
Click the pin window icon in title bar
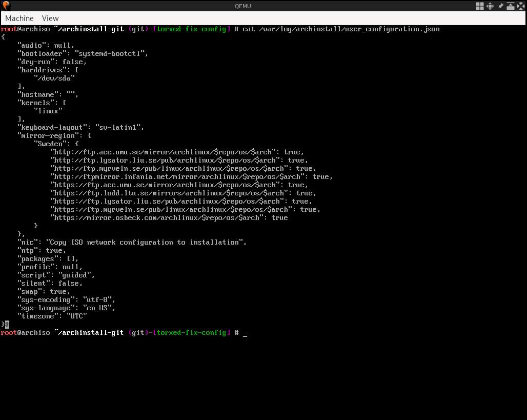click(500, 6)
